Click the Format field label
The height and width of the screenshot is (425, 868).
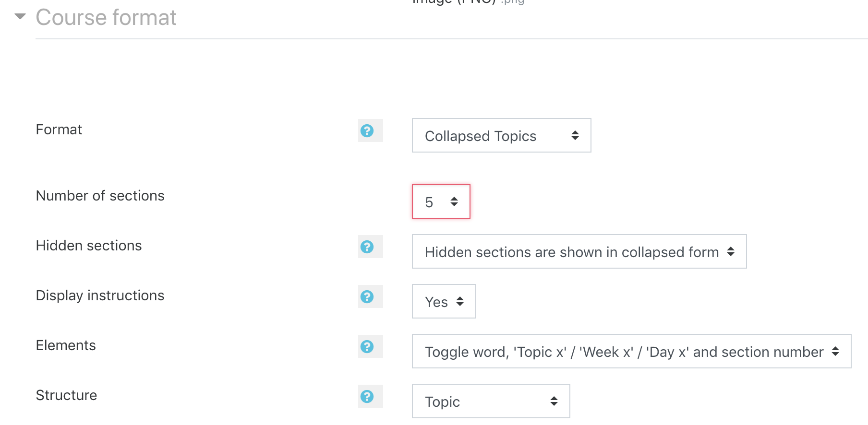click(59, 130)
